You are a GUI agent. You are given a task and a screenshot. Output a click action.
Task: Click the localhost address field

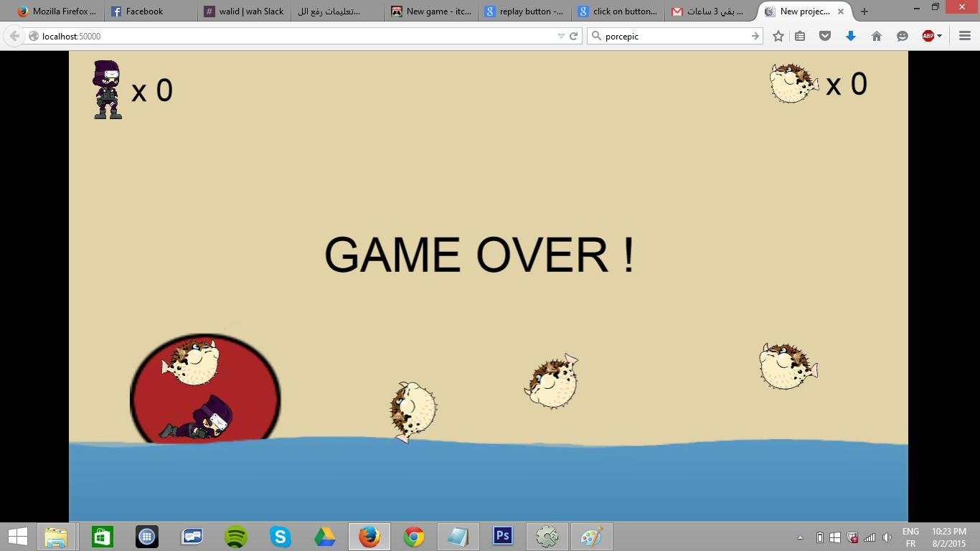(291, 36)
